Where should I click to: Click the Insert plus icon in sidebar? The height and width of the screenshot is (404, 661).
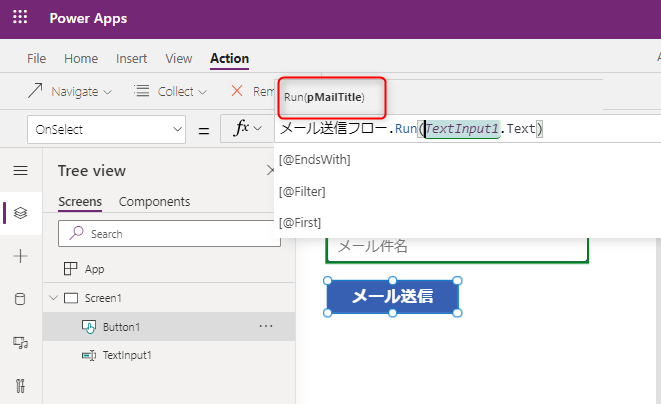[20, 256]
